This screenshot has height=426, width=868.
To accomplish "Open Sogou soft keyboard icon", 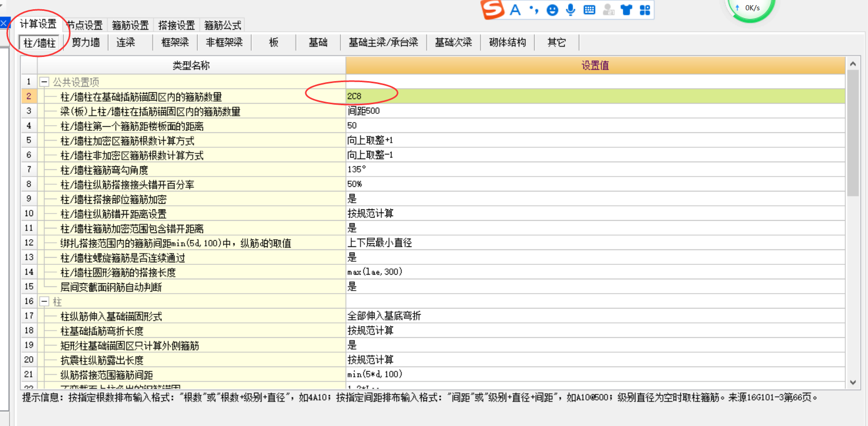I will point(589,10).
